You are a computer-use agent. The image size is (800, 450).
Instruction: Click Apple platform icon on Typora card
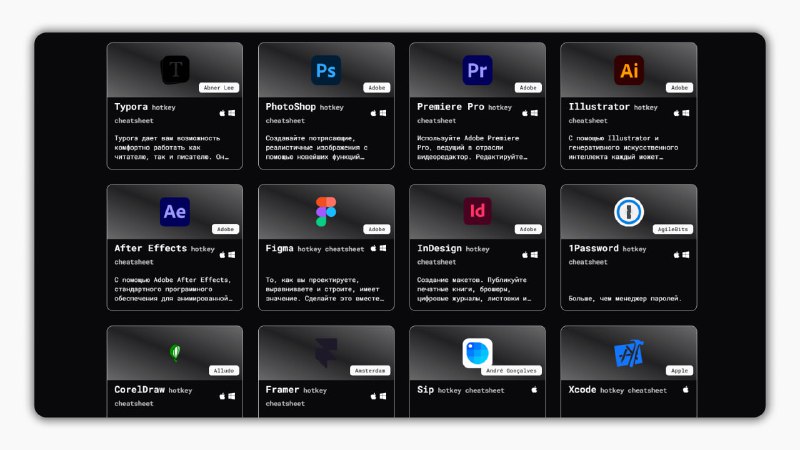point(222,113)
